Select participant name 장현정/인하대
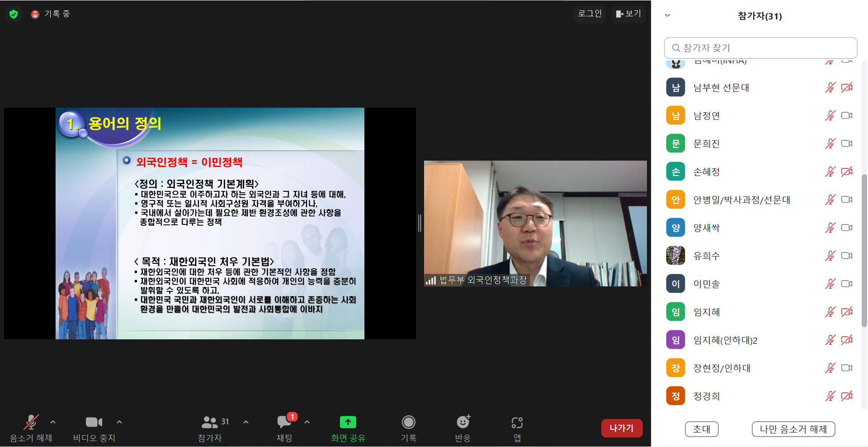This screenshot has height=447, width=868. point(722,368)
